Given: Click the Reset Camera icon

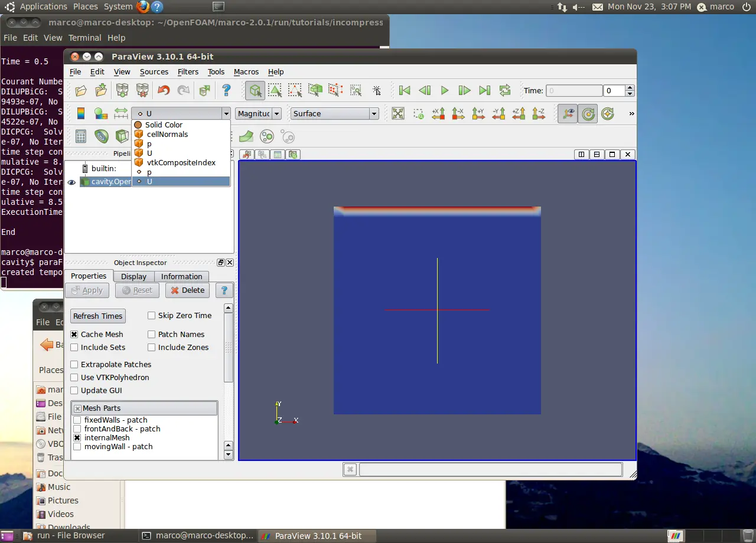Looking at the screenshot, I should [x=398, y=113].
